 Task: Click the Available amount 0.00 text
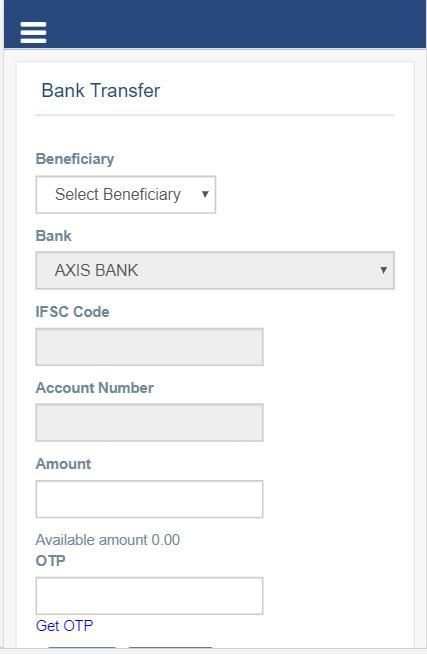click(108, 540)
